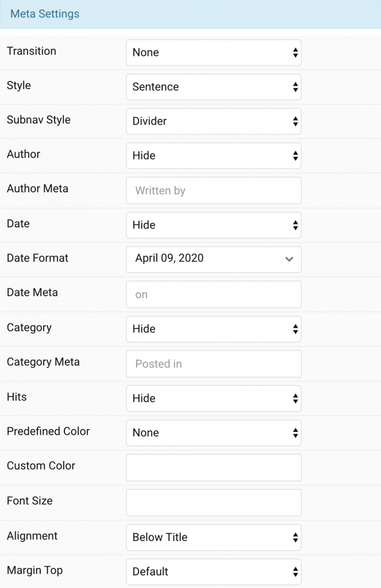Open the Date dropdown set to Hide
The height and width of the screenshot is (588, 381).
[213, 225]
